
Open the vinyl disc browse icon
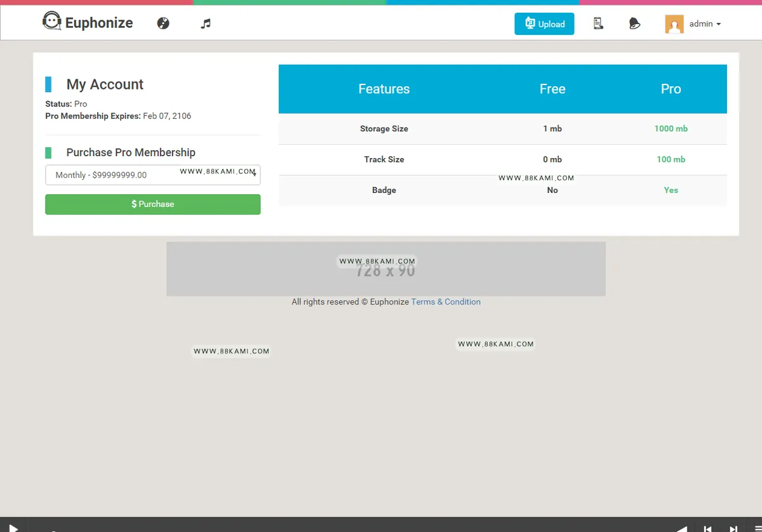point(163,23)
